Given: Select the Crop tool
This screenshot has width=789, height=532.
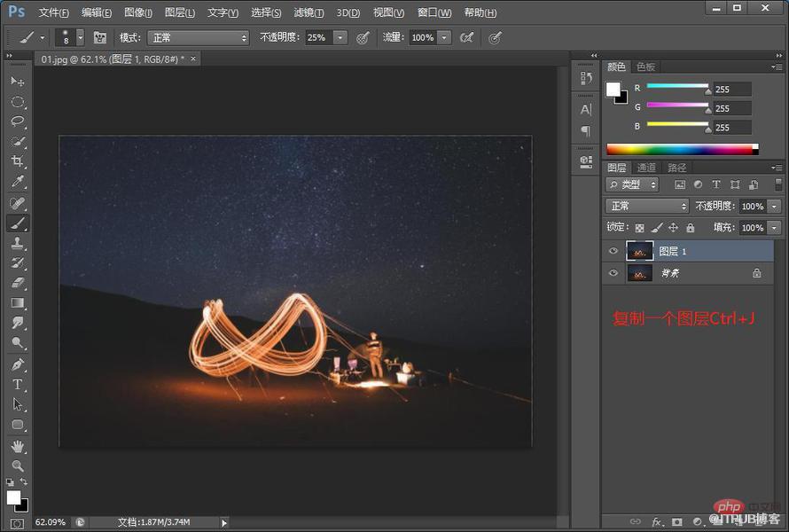Looking at the screenshot, I should (17, 161).
